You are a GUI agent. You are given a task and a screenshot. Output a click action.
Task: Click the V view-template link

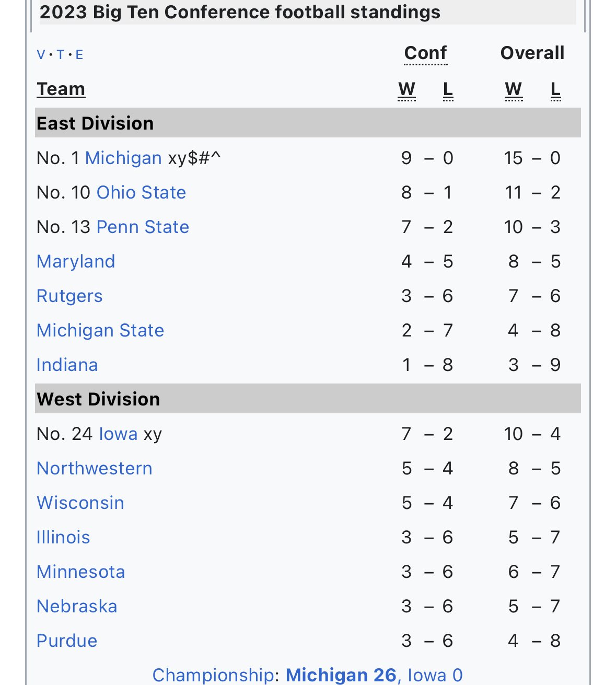point(41,54)
